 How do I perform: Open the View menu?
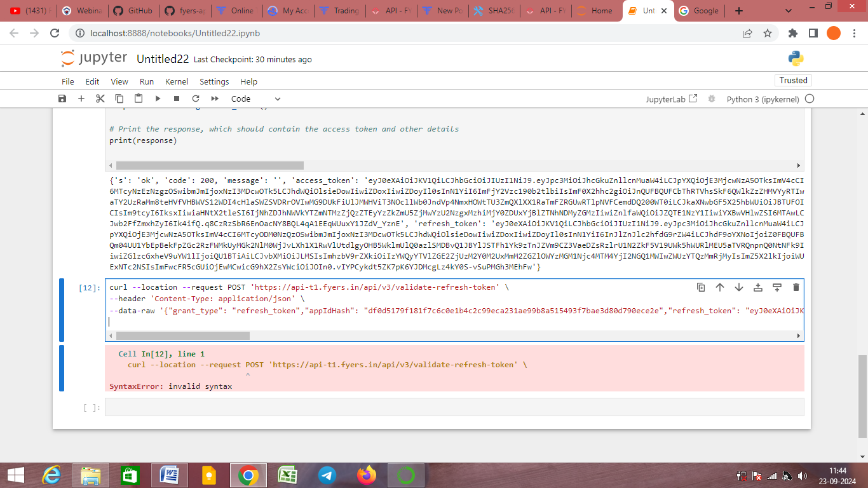(119, 81)
